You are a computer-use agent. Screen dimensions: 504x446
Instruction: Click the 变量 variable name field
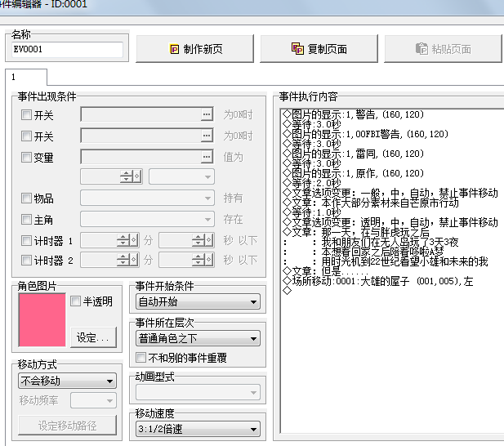coord(141,157)
